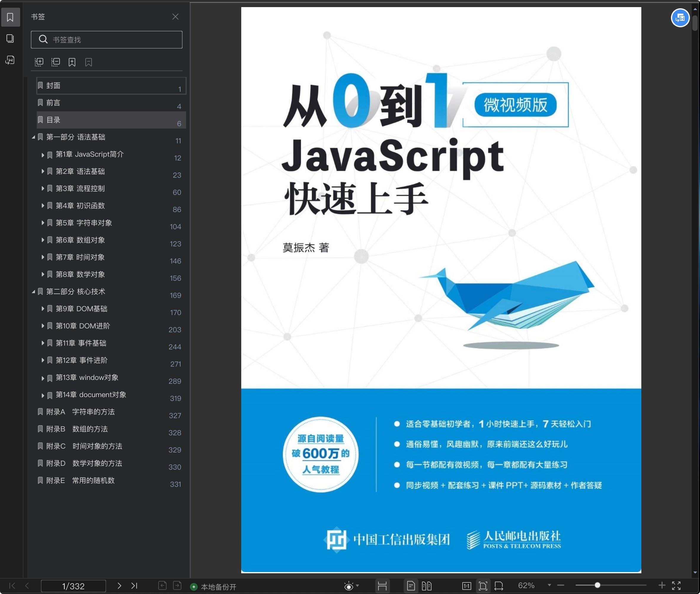
Task: Click the zoom slider handle
Action: (597, 585)
